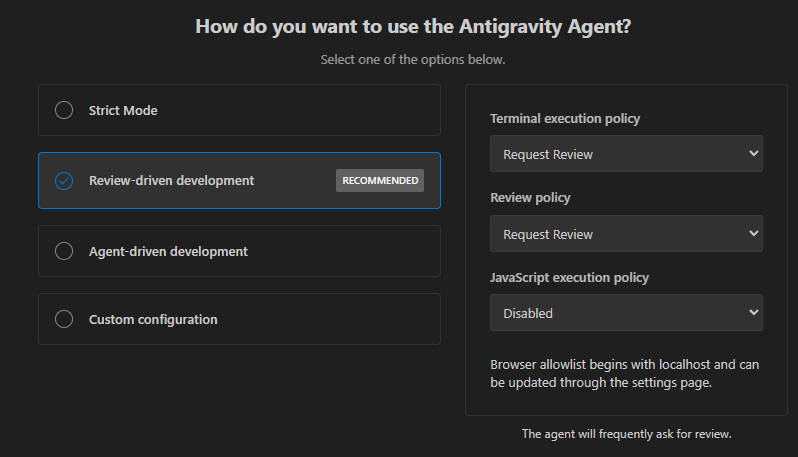The width and height of the screenshot is (798, 457).
Task: Click the RECOMMENDED badge
Action: (x=380, y=181)
